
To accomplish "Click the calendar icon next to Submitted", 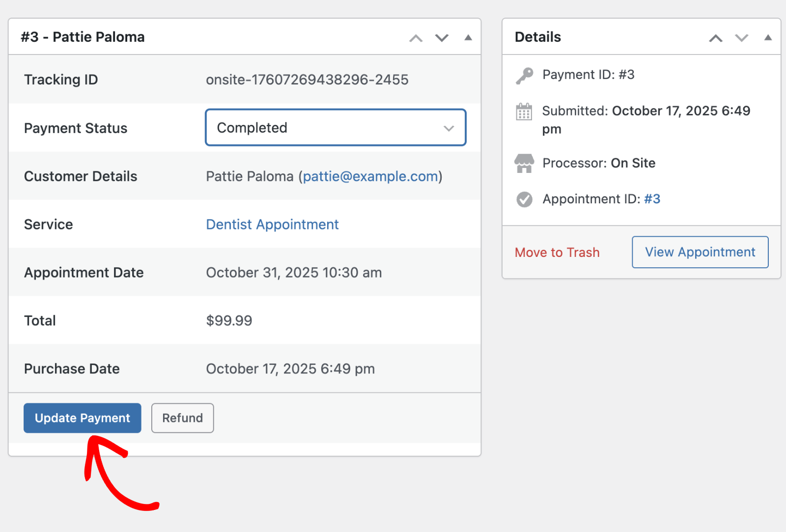I will click(524, 112).
